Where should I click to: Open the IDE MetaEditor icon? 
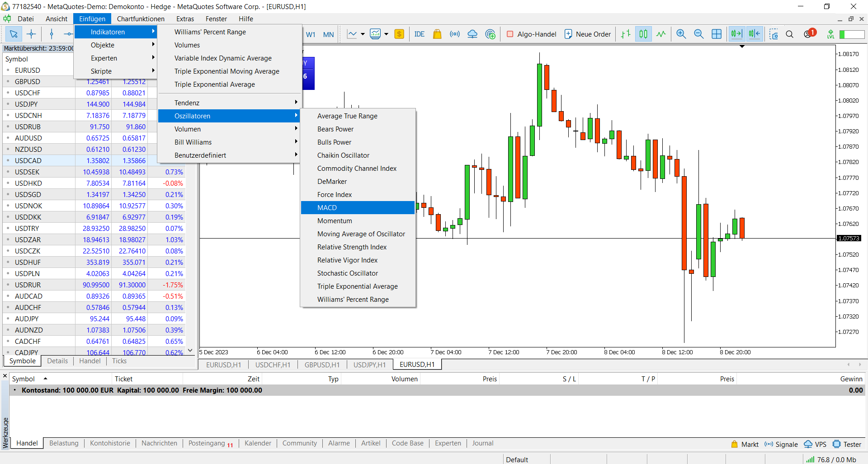click(419, 34)
